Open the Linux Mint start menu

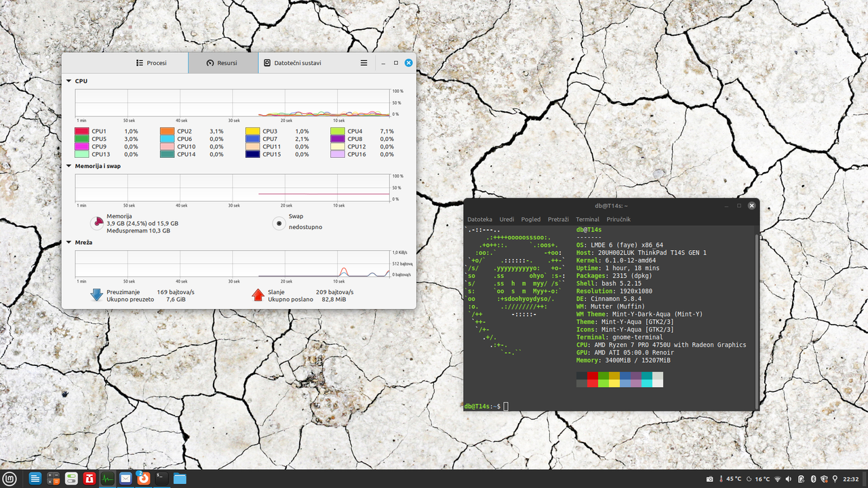9,479
